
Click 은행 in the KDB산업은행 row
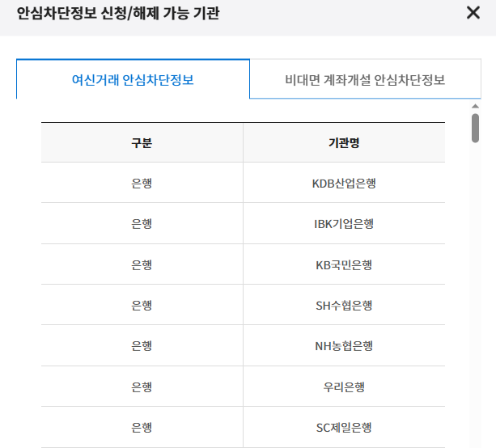tap(142, 183)
